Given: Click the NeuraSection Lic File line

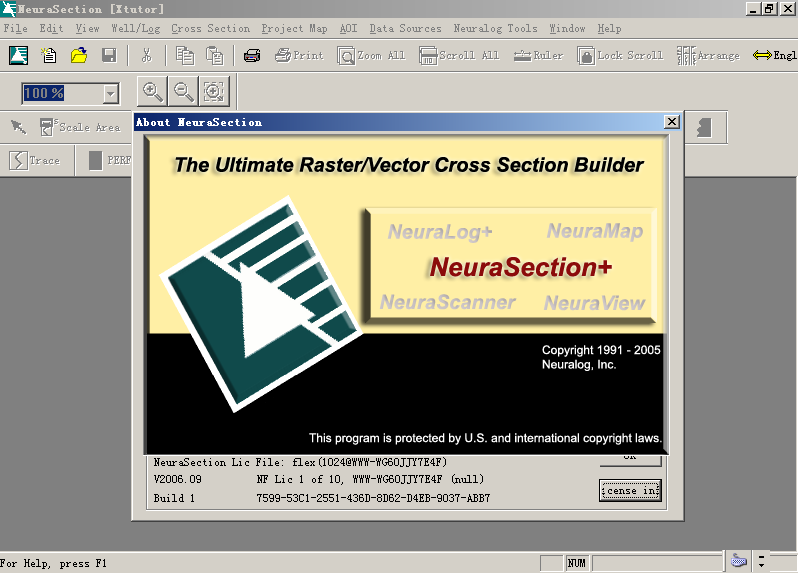Looking at the screenshot, I should click(300, 462).
